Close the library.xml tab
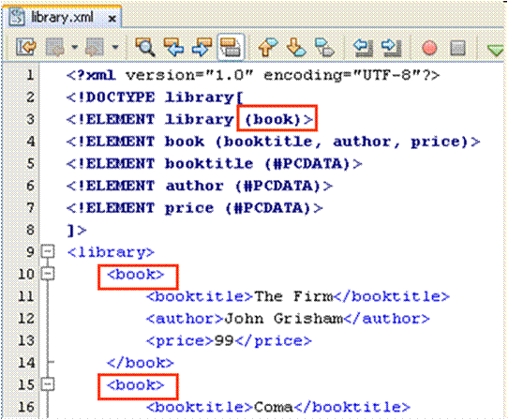Screen dimensions: 508x420 112,19
